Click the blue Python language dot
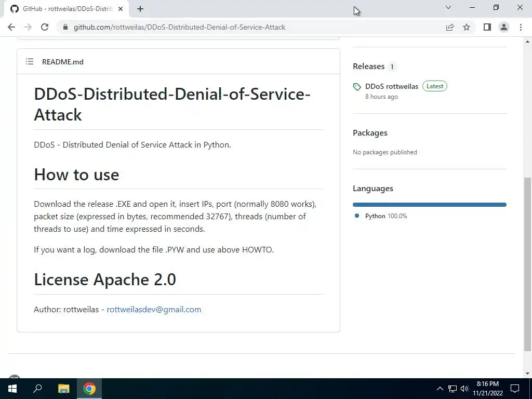 pyautogui.click(x=356, y=216)
